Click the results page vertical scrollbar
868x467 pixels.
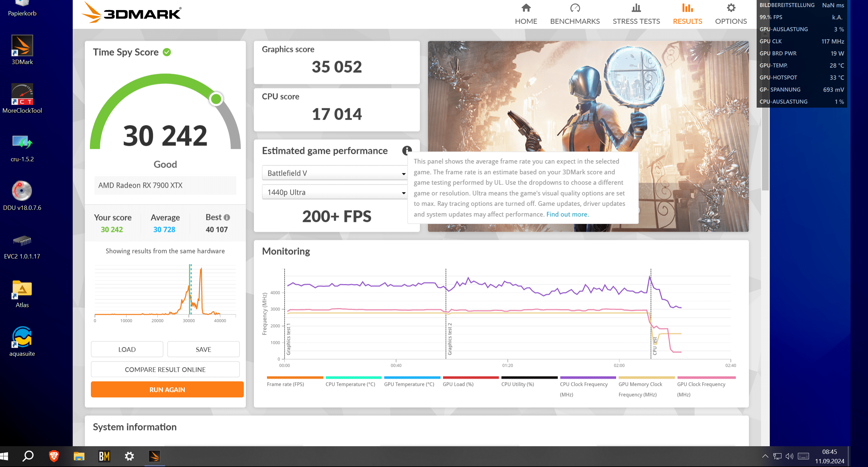[765, 152]
